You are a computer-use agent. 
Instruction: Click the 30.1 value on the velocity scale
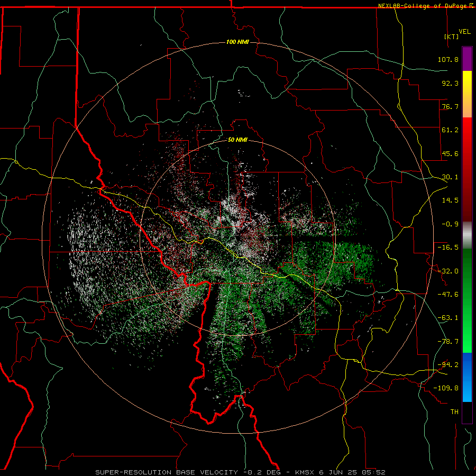[x=450, y=177]
